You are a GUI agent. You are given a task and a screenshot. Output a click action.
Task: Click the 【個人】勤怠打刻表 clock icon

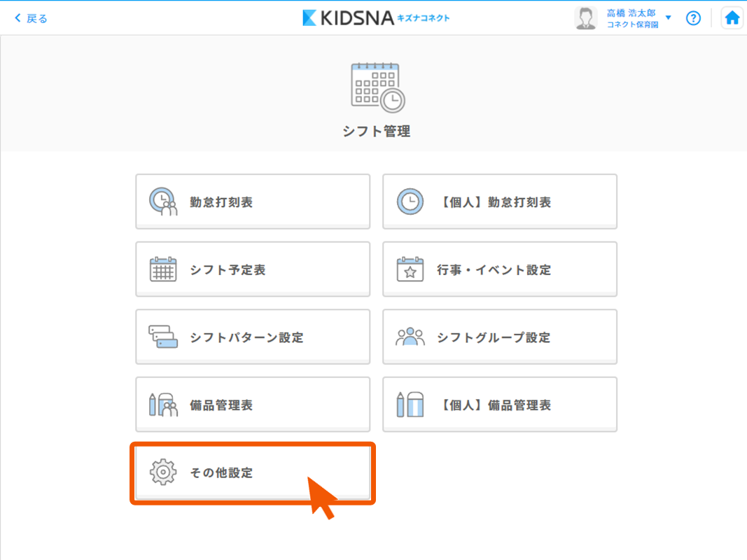[410, 202]
